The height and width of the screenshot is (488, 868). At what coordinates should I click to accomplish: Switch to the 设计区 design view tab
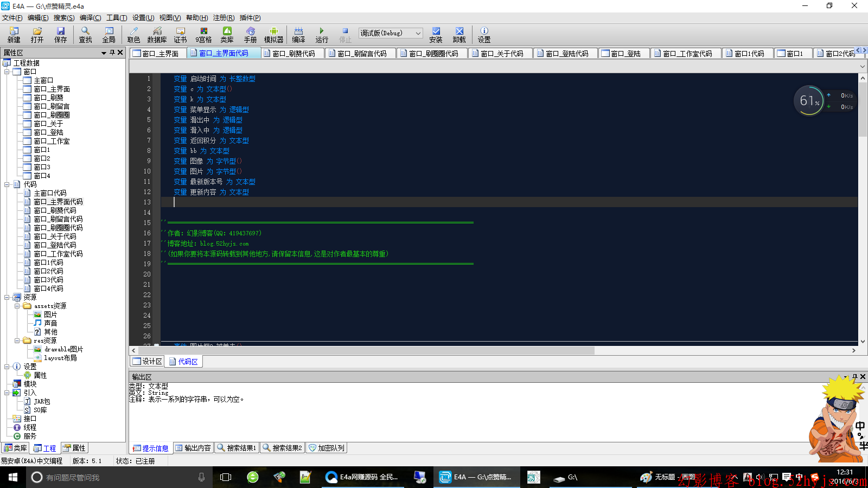tap(148, 362)
